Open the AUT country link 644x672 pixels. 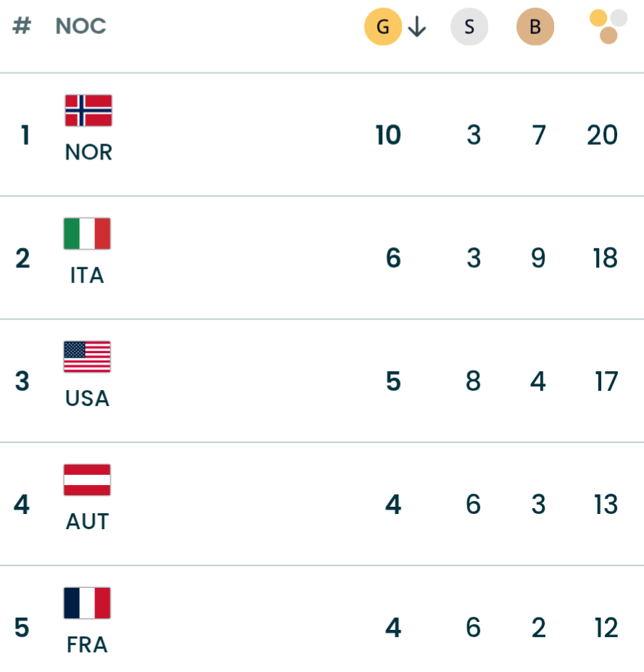[x=88, y=522]
